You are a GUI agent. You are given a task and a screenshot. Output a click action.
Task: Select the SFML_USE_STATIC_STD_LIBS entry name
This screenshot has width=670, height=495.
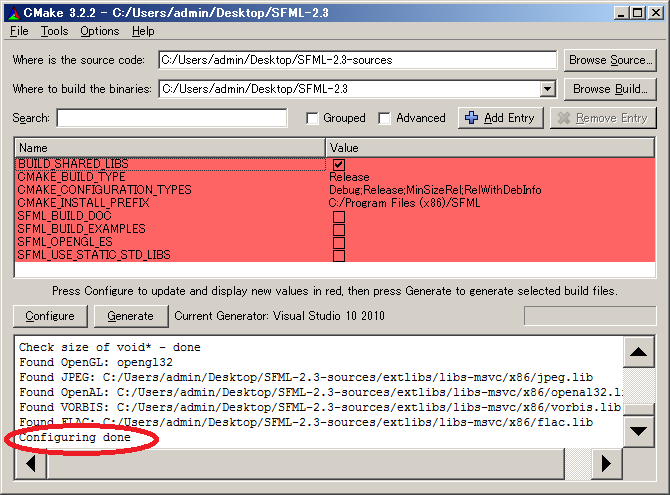[x=94, y=255]
